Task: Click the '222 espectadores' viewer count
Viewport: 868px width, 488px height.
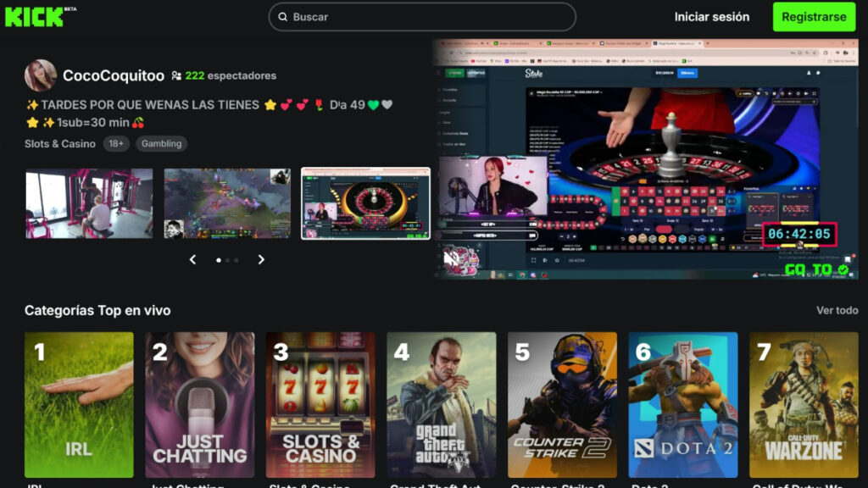Action: coord(231,75)
